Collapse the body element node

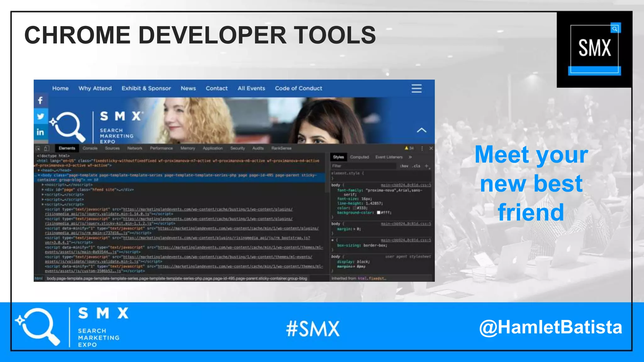tap(39, 175)
